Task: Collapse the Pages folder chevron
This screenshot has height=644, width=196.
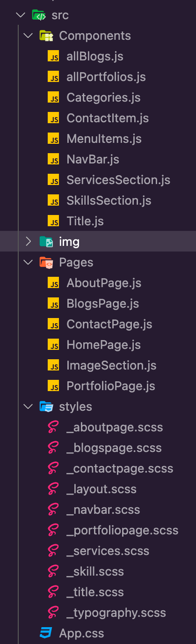Action: [x=28, y=262]
